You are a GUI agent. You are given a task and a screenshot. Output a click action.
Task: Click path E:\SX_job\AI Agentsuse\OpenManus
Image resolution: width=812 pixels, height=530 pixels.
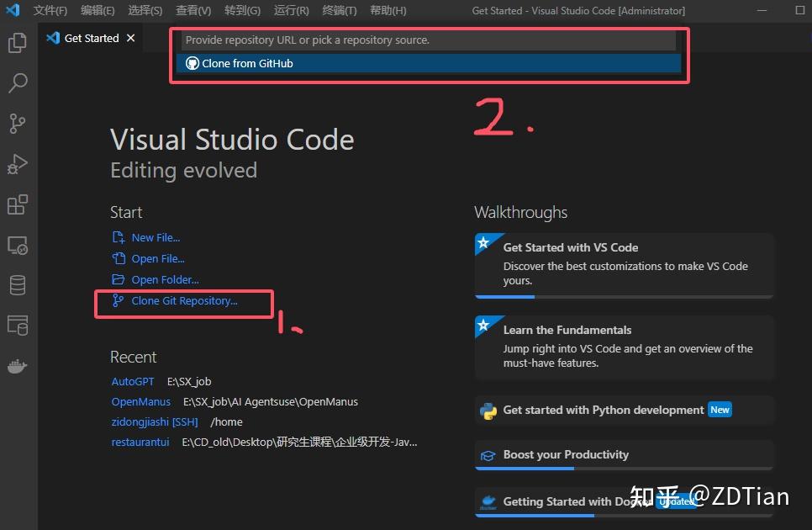pyautogui.click(x=271, y=401)
